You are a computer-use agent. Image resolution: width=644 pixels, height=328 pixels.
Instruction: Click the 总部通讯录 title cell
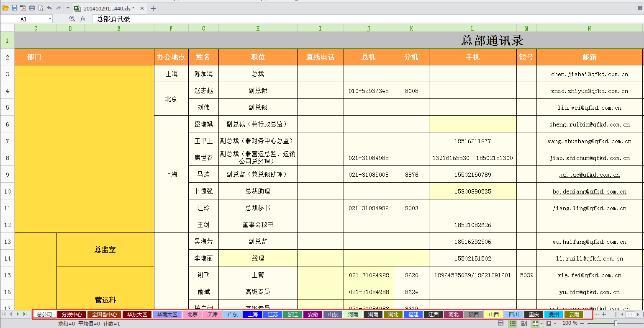click(492, 41)
